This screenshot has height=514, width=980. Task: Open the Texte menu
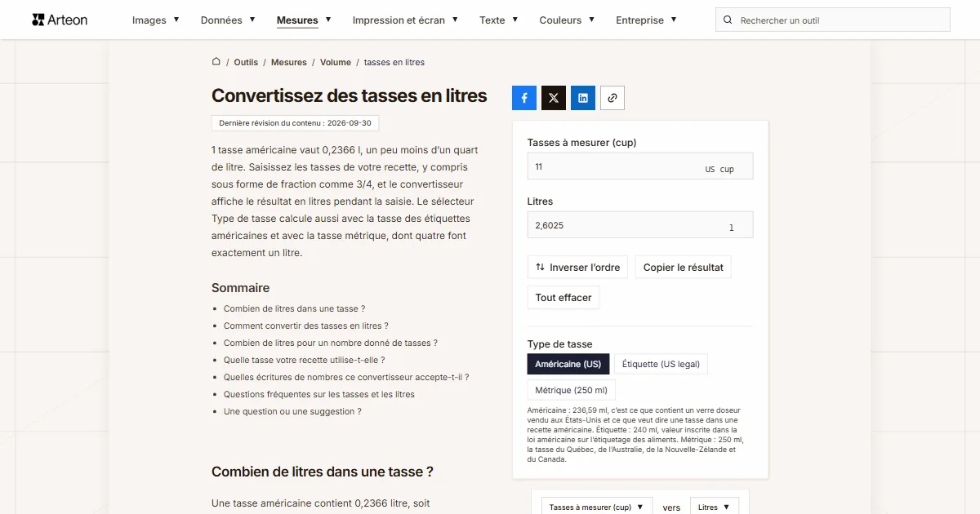(x=499, y=20)
